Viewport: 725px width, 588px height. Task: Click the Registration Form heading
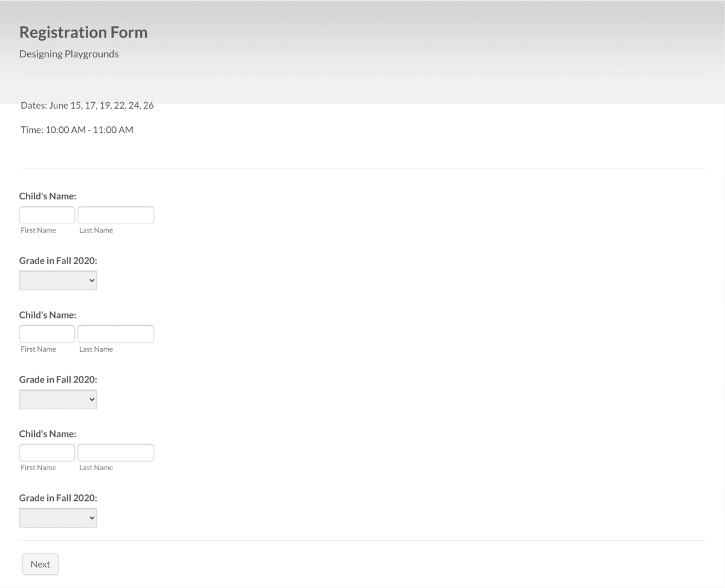83,32
